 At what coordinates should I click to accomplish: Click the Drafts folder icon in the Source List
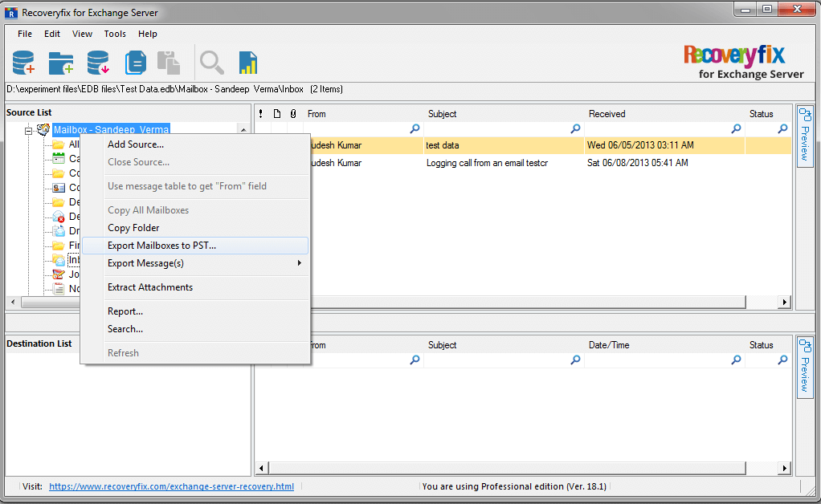(x=59, y=230)
